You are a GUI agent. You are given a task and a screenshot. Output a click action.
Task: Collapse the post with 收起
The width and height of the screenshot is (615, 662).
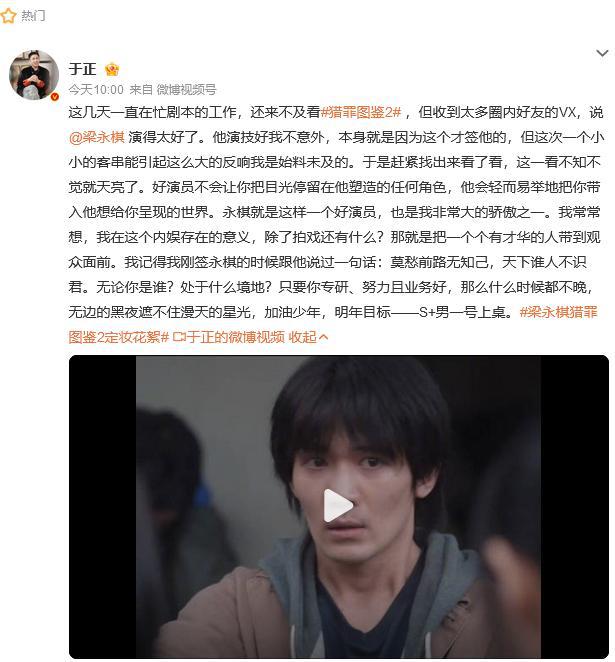(303, 337)
